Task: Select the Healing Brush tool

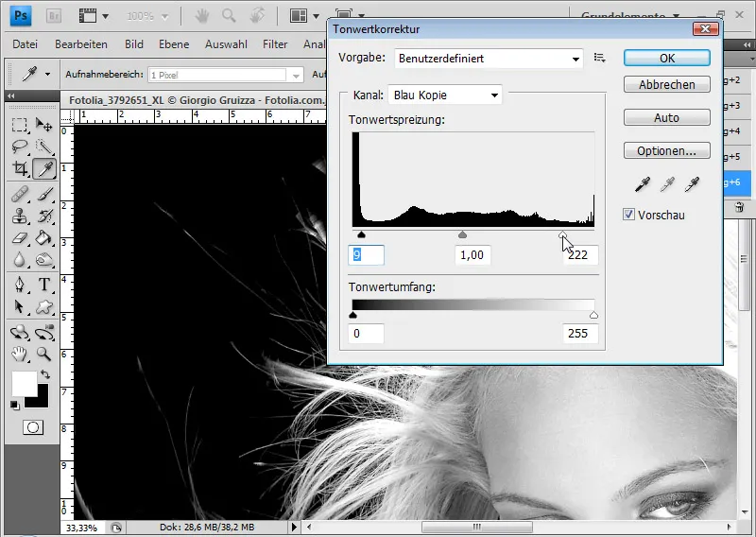Action: point(19,195)
